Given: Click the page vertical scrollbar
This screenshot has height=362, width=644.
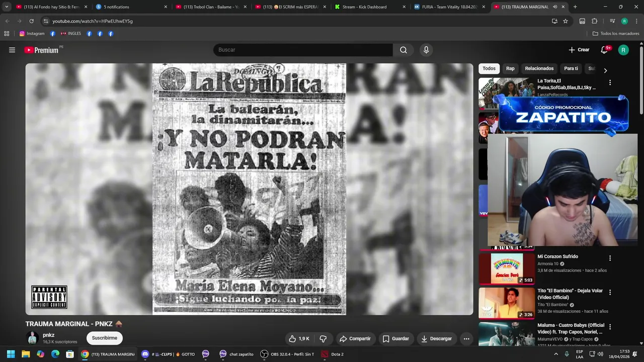Looking at the screenshot, I should point(641,80).
